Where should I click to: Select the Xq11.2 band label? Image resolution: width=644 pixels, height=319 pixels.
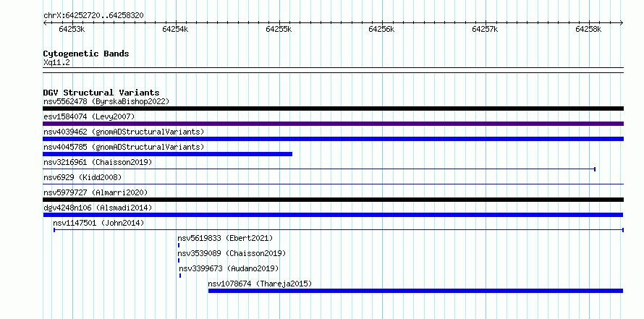[56, 62]
